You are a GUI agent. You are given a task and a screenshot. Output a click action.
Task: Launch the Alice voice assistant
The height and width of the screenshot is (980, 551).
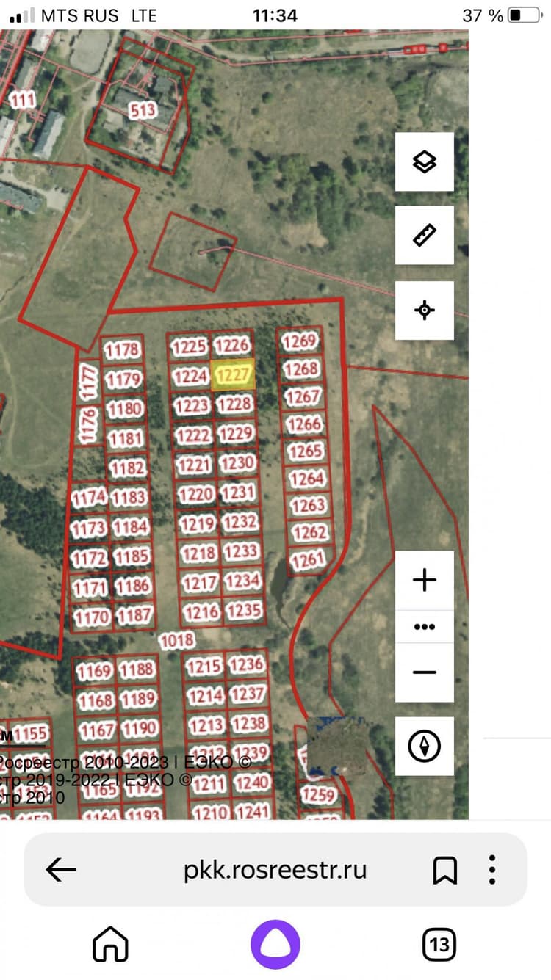coord(275,945)
